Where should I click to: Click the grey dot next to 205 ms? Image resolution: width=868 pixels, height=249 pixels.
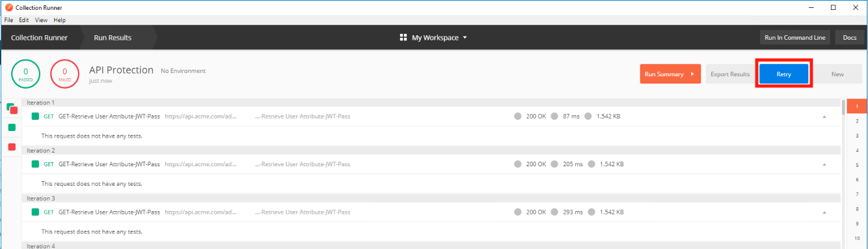pos(554,164)
